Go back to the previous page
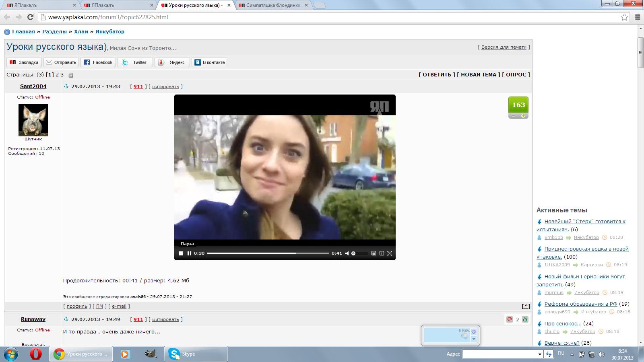The width and height of the screenshot is (644, 362). 7,17
